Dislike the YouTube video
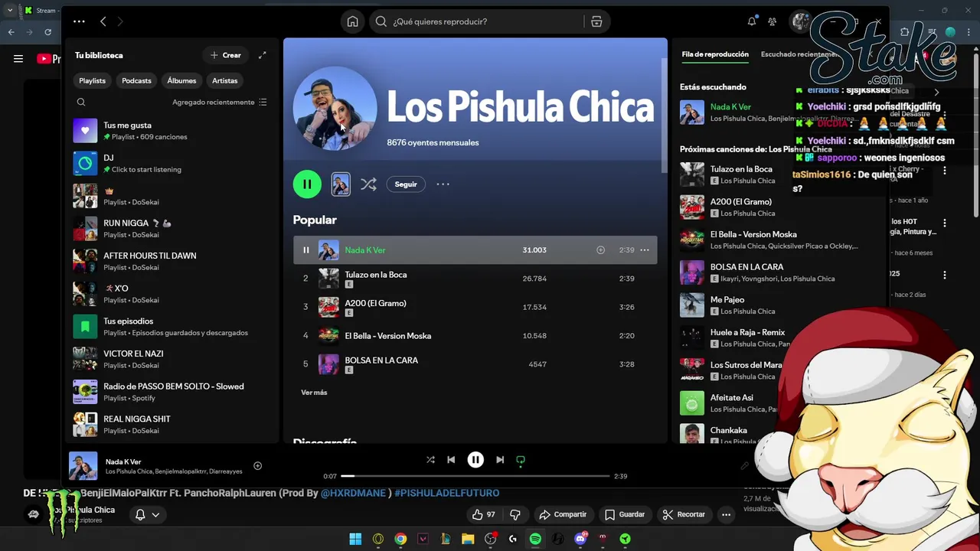The width and height of the screenshot is (980, 551). click(x=515, y=514)
